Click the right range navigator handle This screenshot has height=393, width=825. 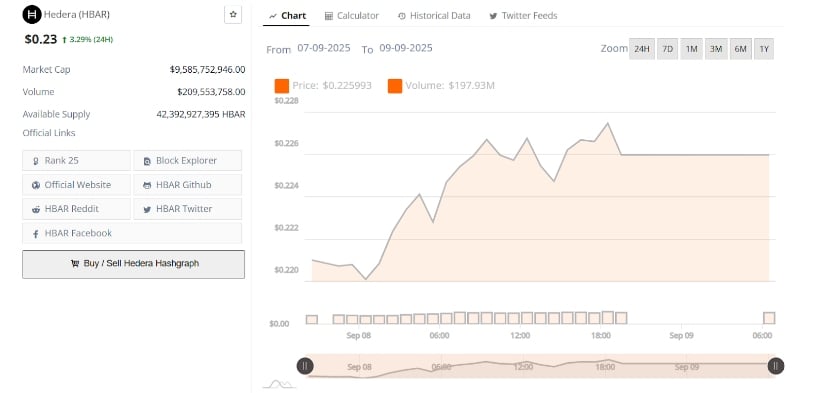(x=776, y=366)
